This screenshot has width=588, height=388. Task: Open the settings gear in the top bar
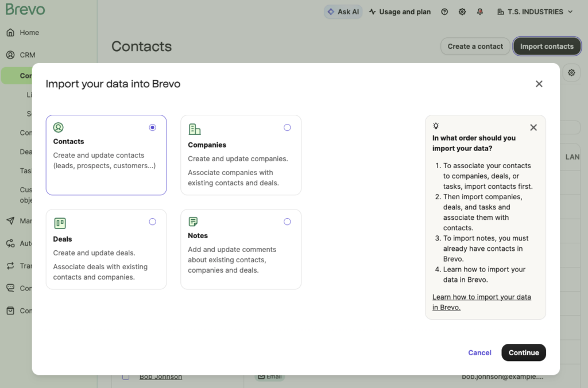click(462, 11)
